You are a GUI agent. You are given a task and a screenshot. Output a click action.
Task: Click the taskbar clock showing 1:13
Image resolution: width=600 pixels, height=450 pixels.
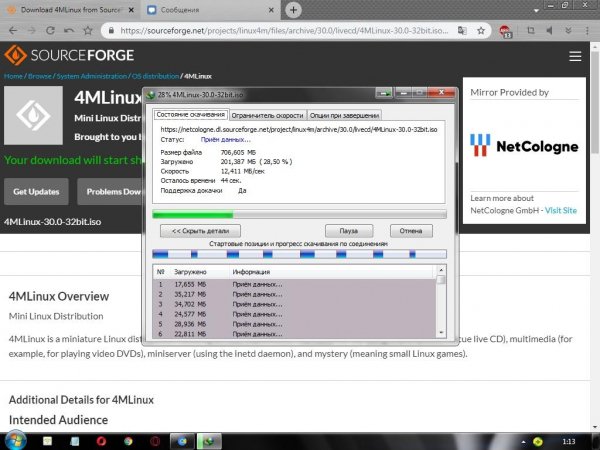[569, 442]
